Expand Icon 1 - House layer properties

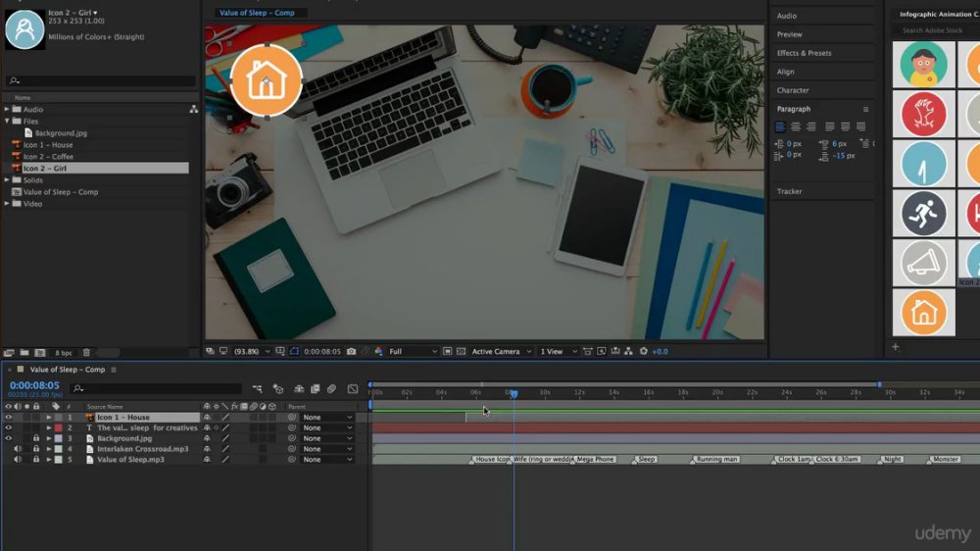tap(49, 417)
